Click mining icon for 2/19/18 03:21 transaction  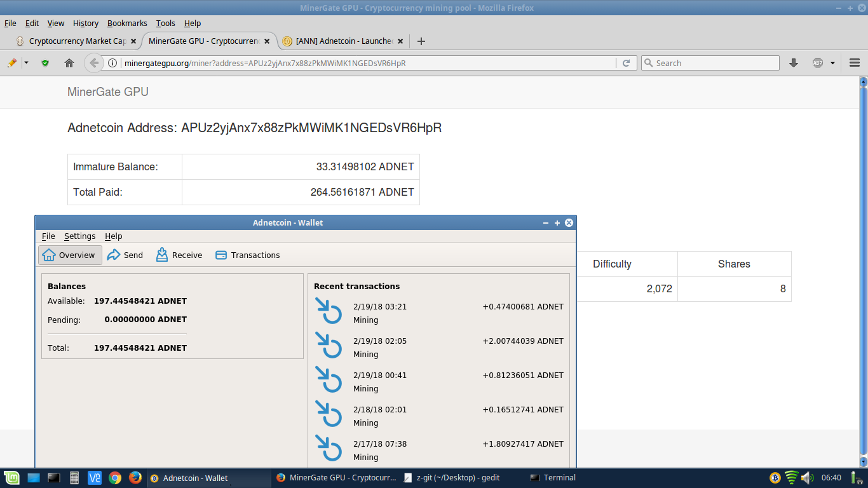point(329,311)
